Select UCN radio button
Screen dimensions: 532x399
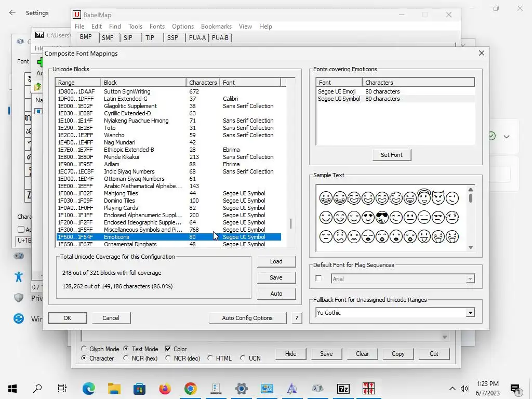point(243,358)
